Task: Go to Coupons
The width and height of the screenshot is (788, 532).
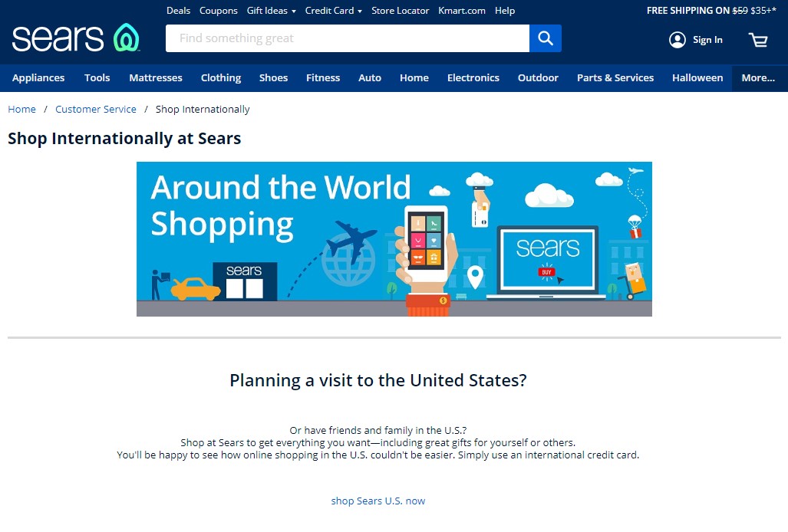Action: (218, 11)
